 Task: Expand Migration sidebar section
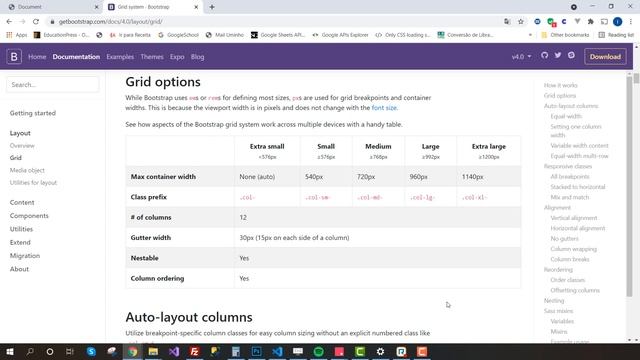tap(25, 256)
